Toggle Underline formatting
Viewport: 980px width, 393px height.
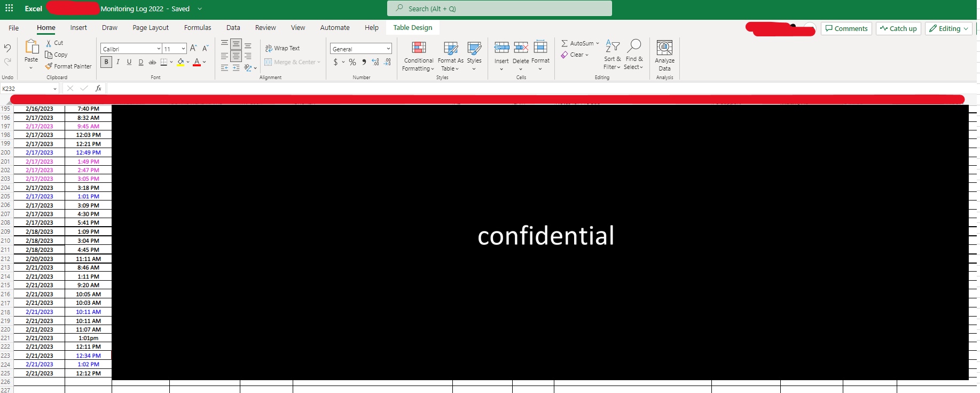(129, 62)
